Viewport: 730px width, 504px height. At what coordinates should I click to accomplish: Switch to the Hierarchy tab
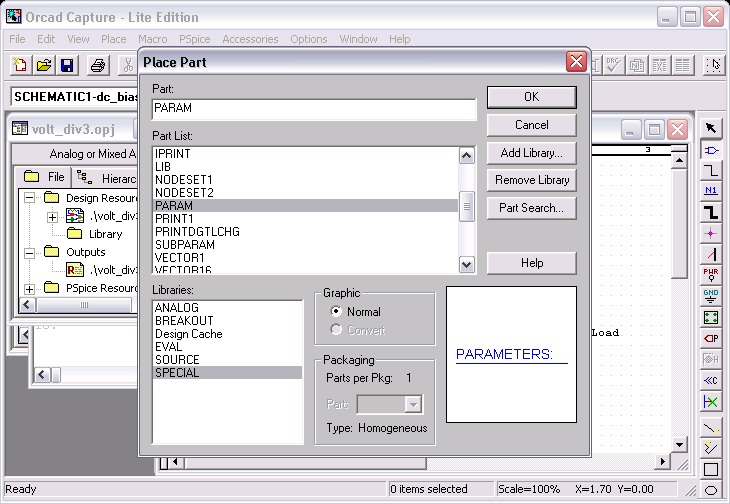[107, 178]
